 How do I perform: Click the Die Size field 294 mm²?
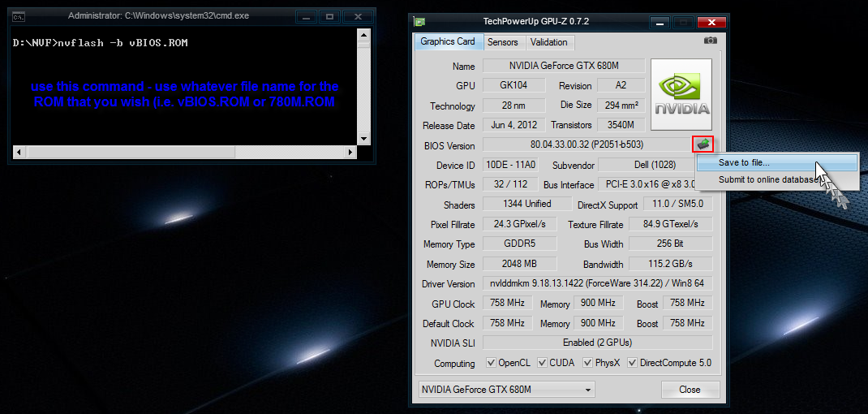pyautogui.click(x=621, y=105)
